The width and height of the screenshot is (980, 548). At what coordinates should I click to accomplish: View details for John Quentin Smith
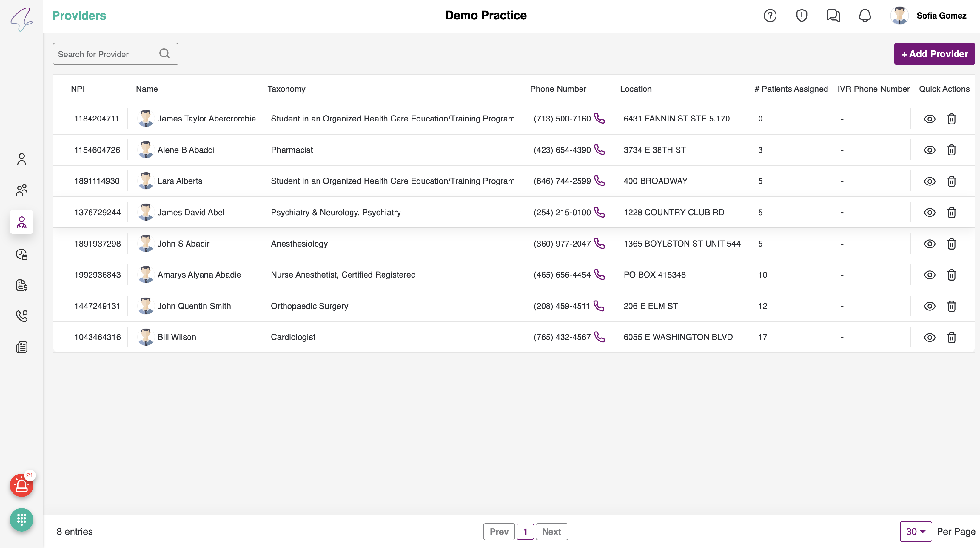pos(929,306)
